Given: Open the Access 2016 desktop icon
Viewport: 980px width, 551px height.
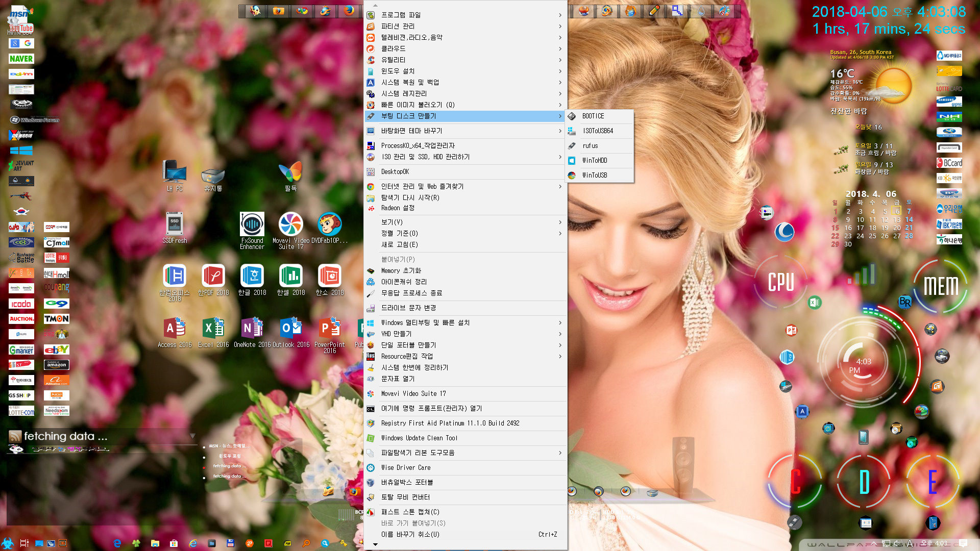Looking at the screenshot, I should (175, 332).
